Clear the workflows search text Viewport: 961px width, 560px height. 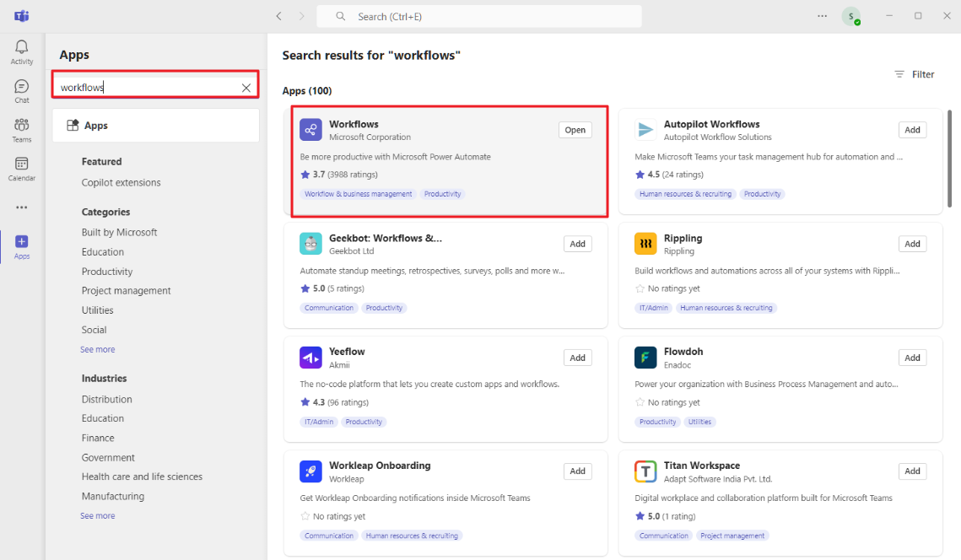point(246,85)
